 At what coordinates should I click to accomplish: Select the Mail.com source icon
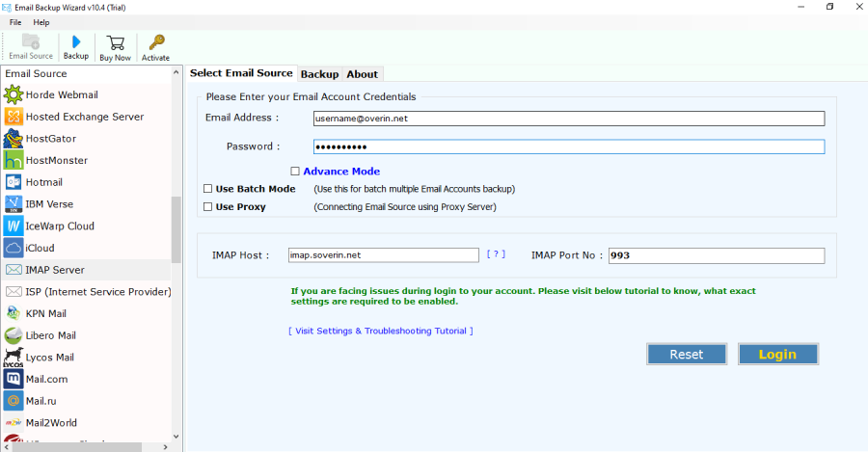click(14, 379)
